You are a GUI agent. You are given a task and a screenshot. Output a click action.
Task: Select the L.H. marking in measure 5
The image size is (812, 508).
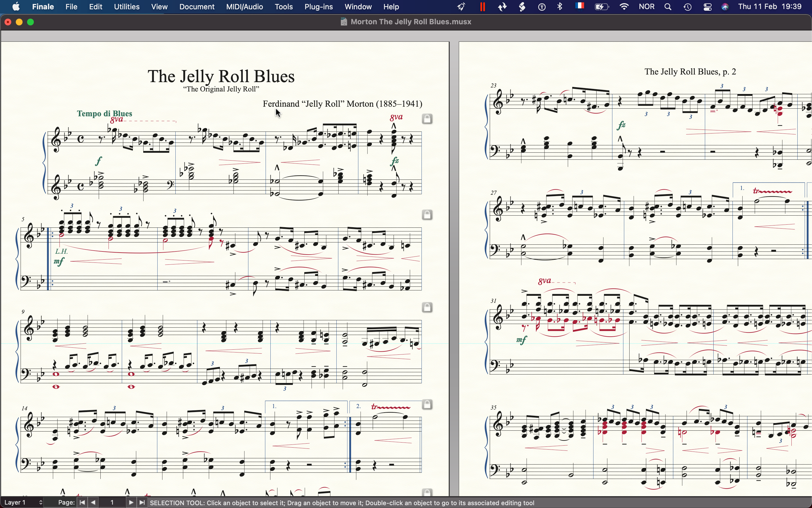[x=62, y=251]
